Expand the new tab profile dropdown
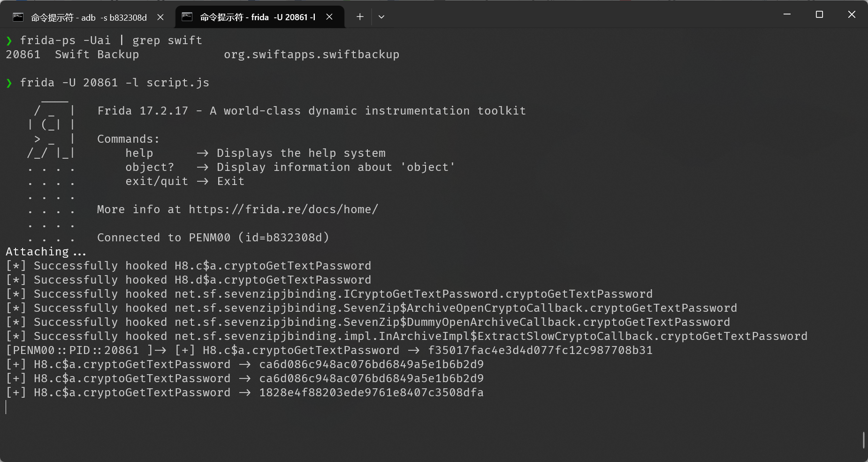 [381, 17]
